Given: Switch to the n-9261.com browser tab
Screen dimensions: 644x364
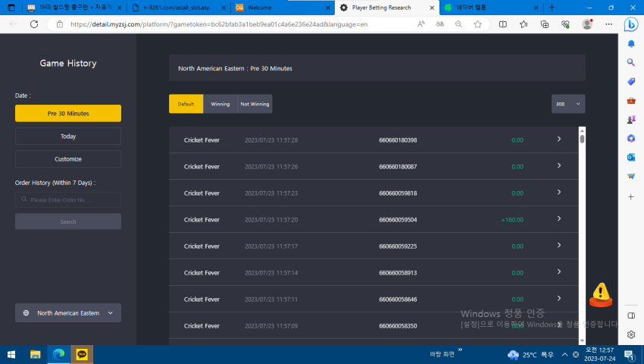Looking at the screenshot, I should [x=178, y=8].
